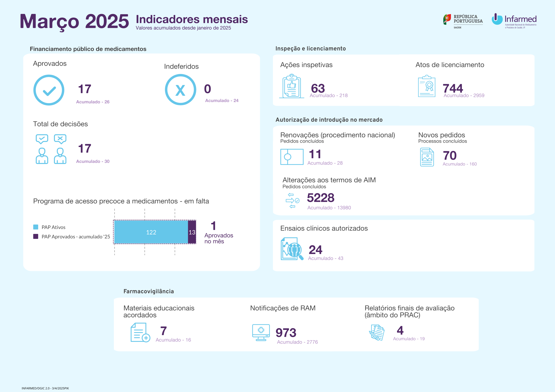Click the Novos pedidos document image icon
This screenshot has height=392, width=555.
(427, 157)
